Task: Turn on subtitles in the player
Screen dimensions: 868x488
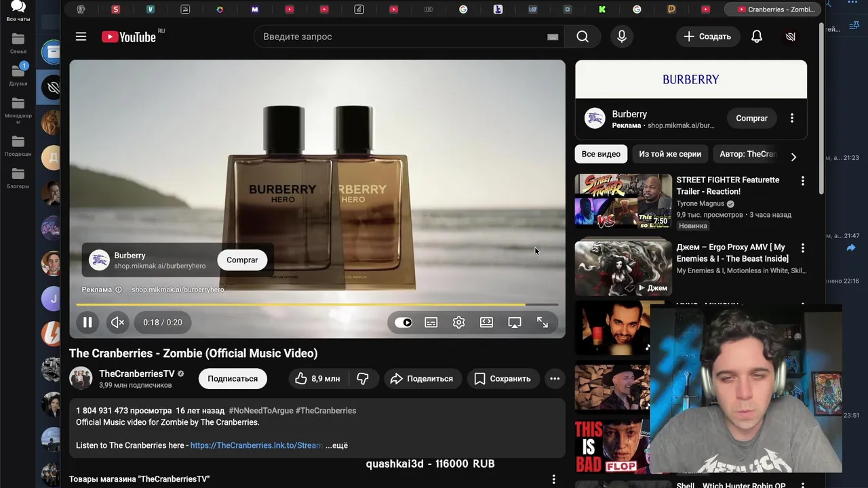Action: (x=431, y=323)
